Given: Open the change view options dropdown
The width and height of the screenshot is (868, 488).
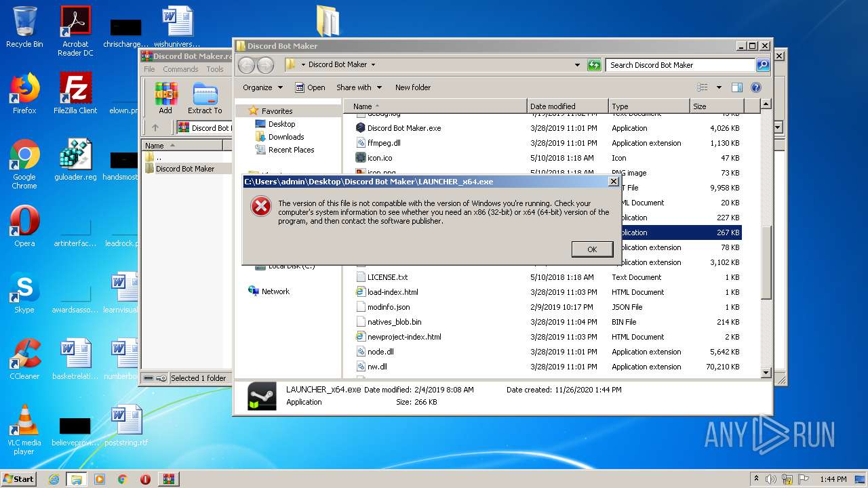Looking at the screenshot, I should click(x=719, y=87).
